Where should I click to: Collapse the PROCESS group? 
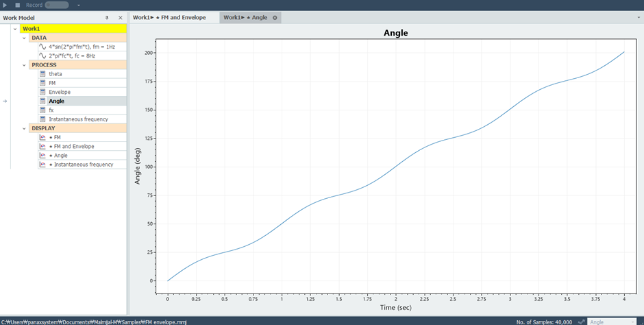point(24,65)
